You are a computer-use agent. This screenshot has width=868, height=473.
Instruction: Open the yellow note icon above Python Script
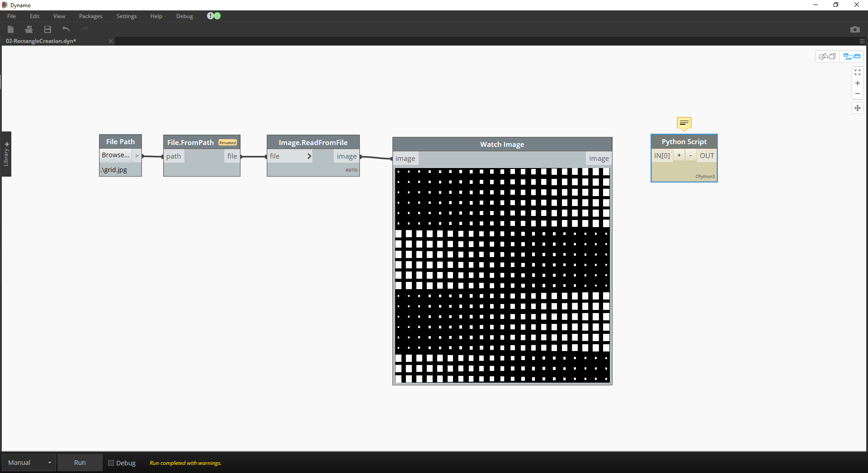point(684,123)
